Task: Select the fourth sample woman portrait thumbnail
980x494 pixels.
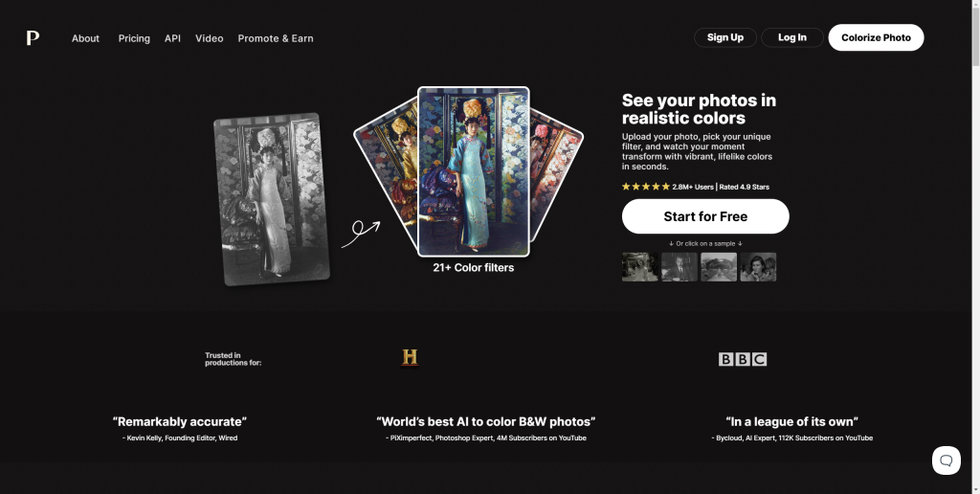Action: (x=758, y=267)
